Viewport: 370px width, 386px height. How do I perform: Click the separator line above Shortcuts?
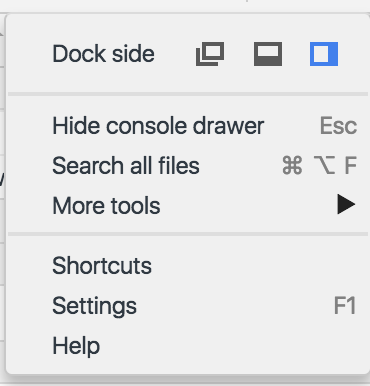pos(188,235)
